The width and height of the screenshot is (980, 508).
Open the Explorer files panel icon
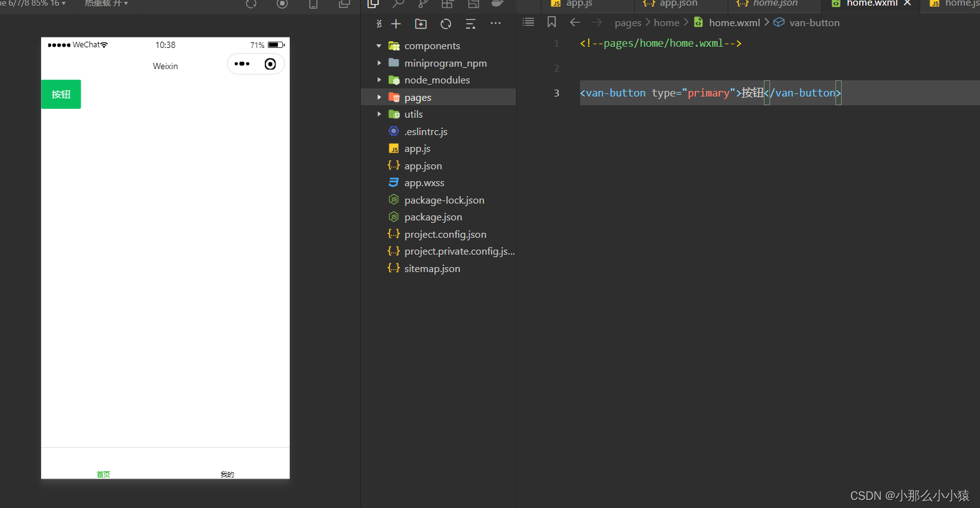(x=373, y=4)
